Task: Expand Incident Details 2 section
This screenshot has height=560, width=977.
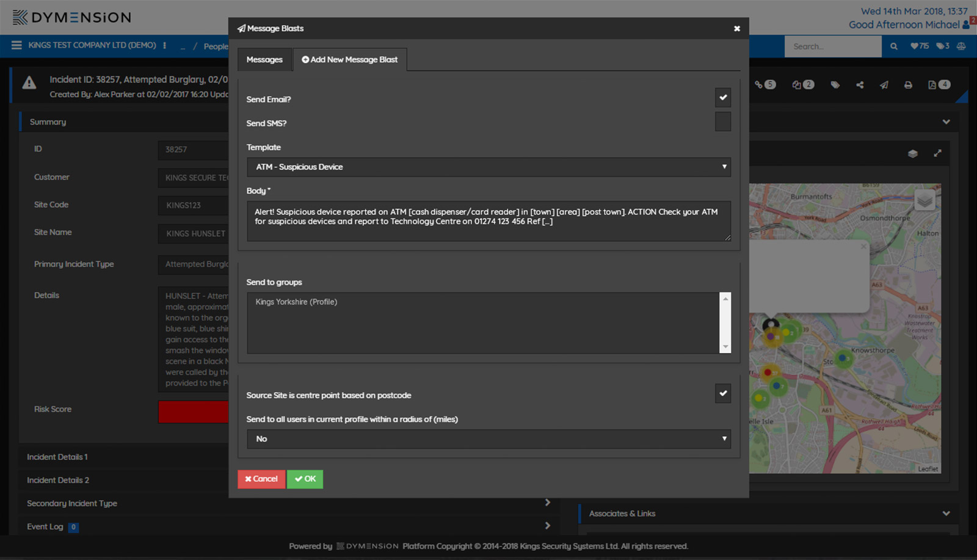Action: 58,480
